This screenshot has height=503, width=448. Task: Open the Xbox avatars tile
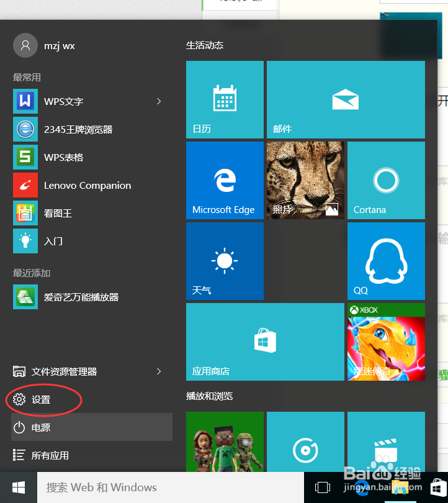[225, 442]
